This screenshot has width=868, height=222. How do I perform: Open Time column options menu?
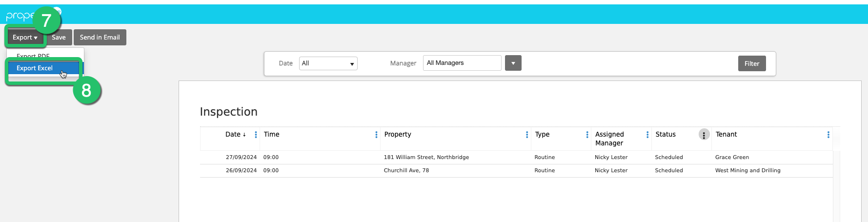[x=376, y=135]
